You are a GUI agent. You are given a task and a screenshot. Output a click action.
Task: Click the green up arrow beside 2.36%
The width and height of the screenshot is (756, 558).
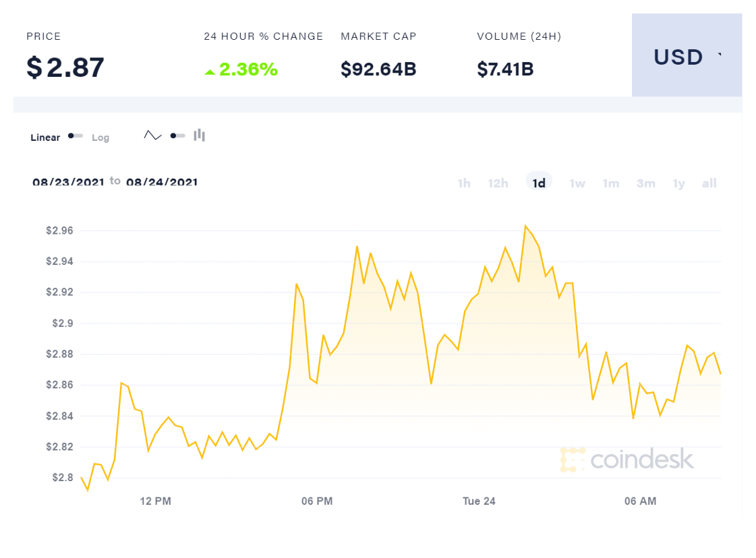pos(210,71)
